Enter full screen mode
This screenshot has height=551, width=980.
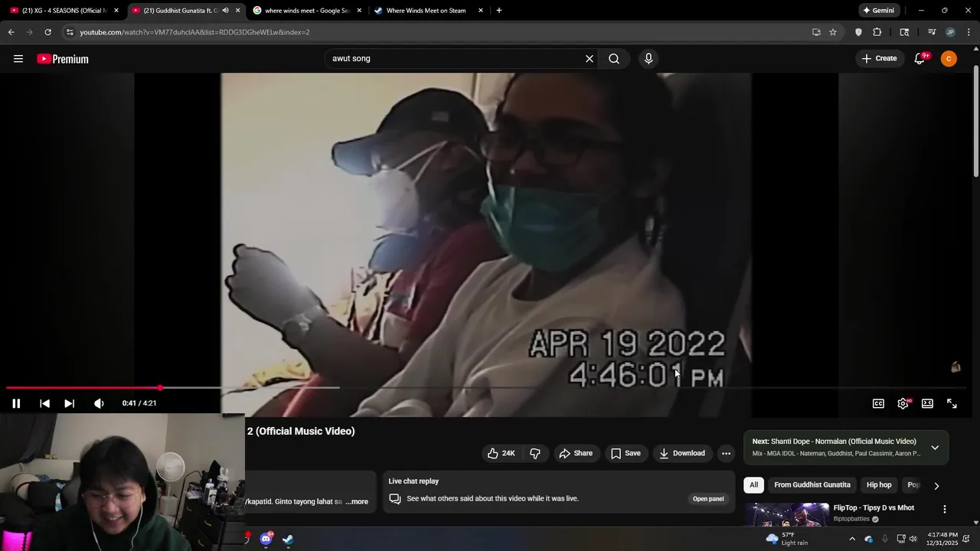(x=952, y=403)
